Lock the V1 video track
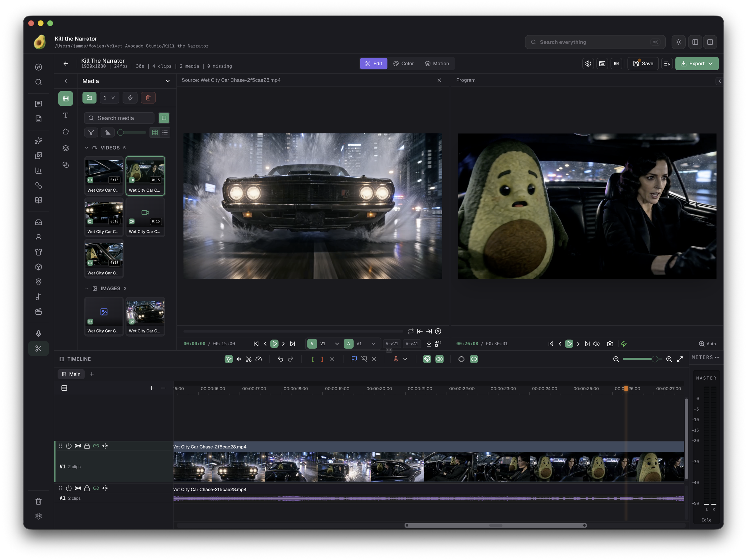747x560 pixels. click(x=87, y=446)
